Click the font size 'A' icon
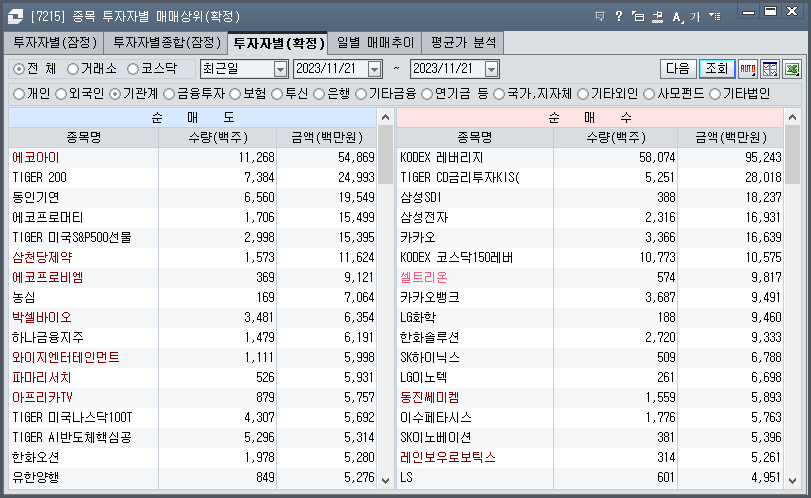This screenshot has width=811, height=498. click(677, 17)
